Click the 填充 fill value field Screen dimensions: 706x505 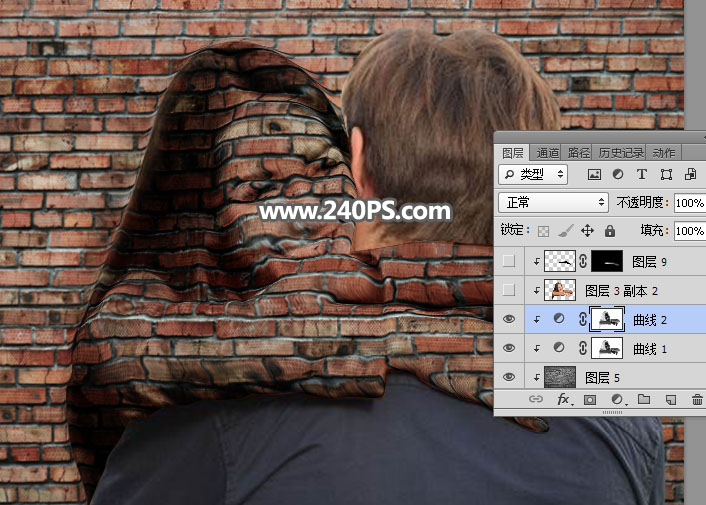(x=690, y=231)
